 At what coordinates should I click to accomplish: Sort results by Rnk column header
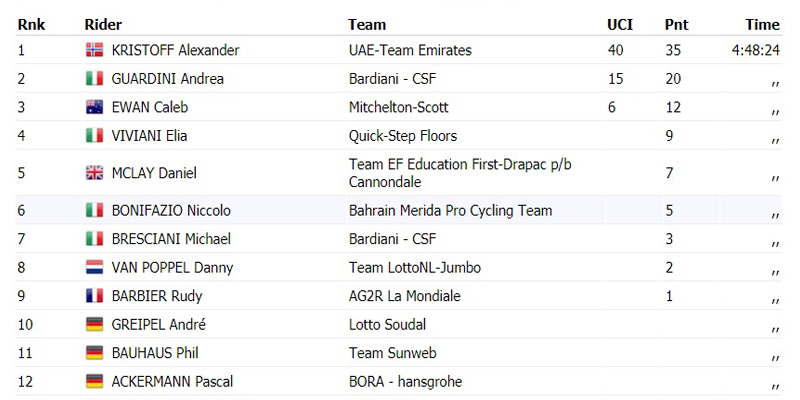click(x=31, y=24)
